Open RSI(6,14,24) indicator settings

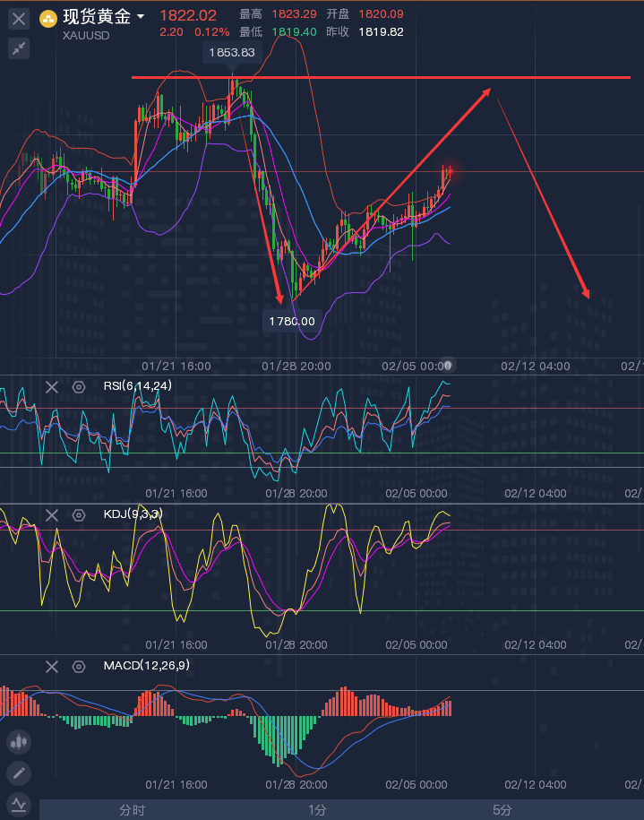tap(79, 386)
